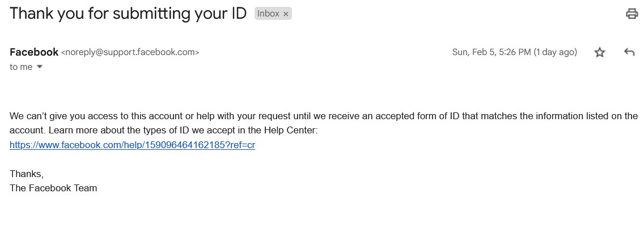
Task: Select the noreply@support.facebook.com sender address
Action: (x=130, y=52)
